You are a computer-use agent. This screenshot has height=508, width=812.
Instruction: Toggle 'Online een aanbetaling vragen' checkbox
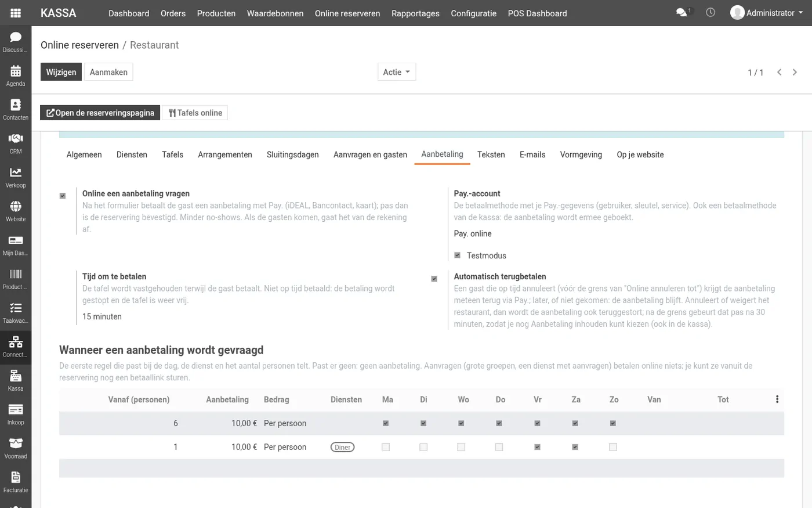coord(63,196)
